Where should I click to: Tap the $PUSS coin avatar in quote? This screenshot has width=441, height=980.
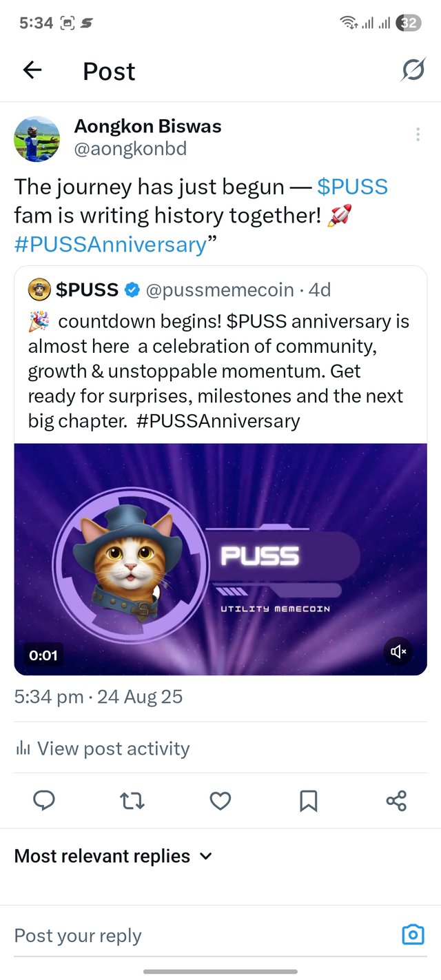[39, 290]
